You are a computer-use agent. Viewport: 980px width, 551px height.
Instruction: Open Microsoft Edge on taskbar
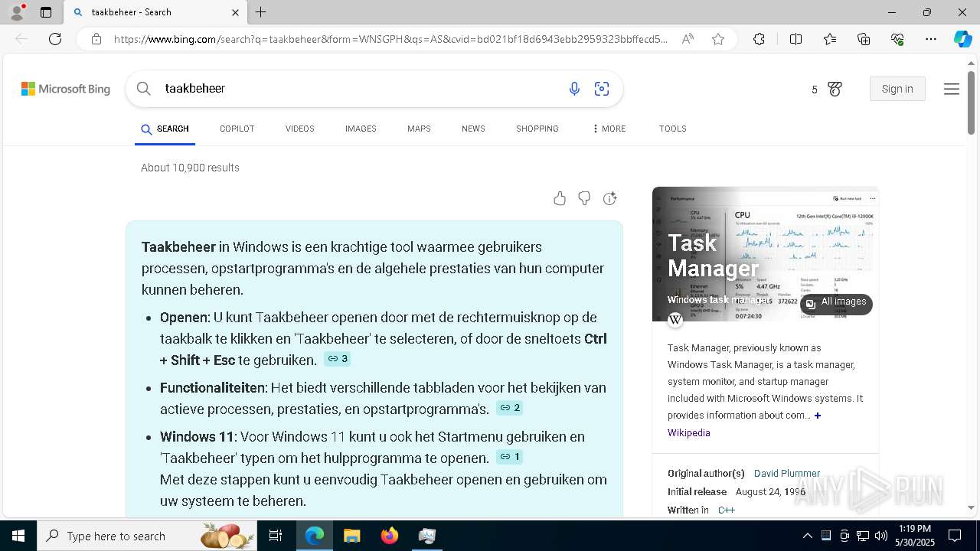pos(315,536)
